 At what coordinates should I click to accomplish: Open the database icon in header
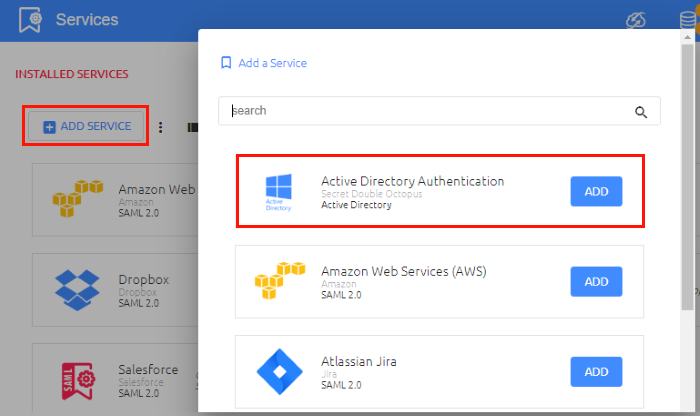pyautogui.click(x=688, y=20)
